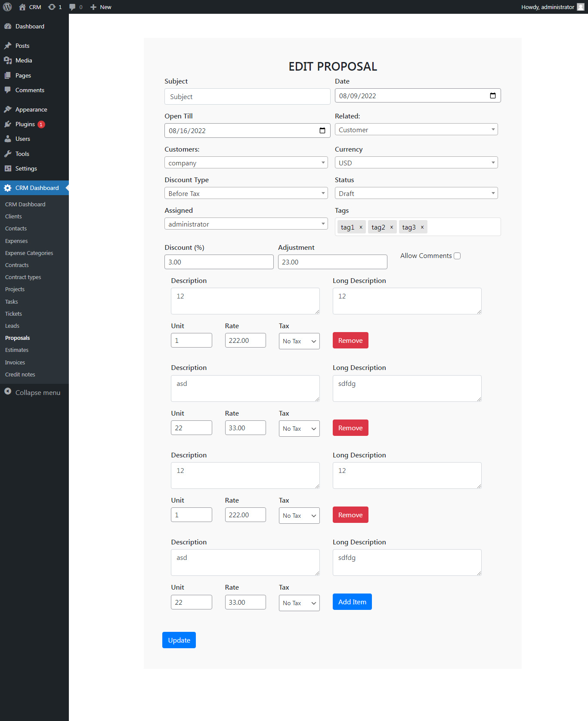Click Remove for third item row

click(x=350, y=515)
